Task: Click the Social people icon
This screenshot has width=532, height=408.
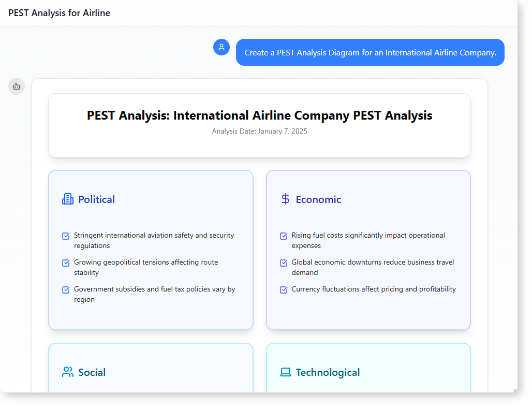Action: pos(68,372)
